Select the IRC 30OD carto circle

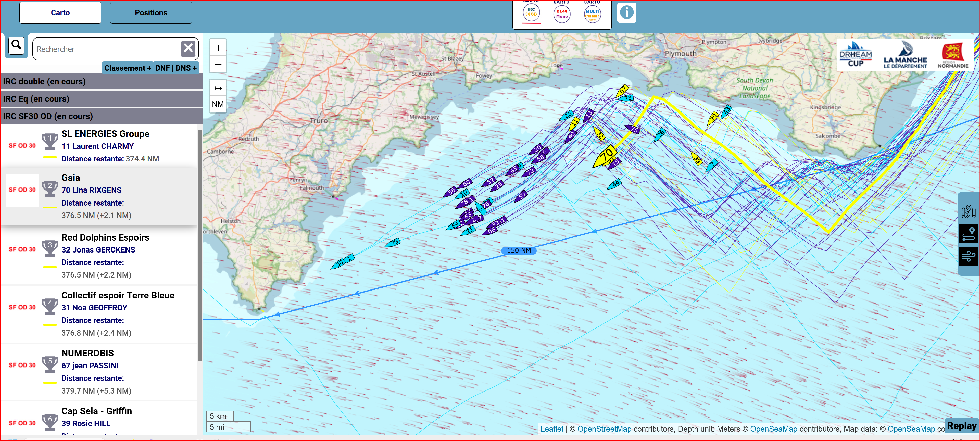click(x=531, y=12)
